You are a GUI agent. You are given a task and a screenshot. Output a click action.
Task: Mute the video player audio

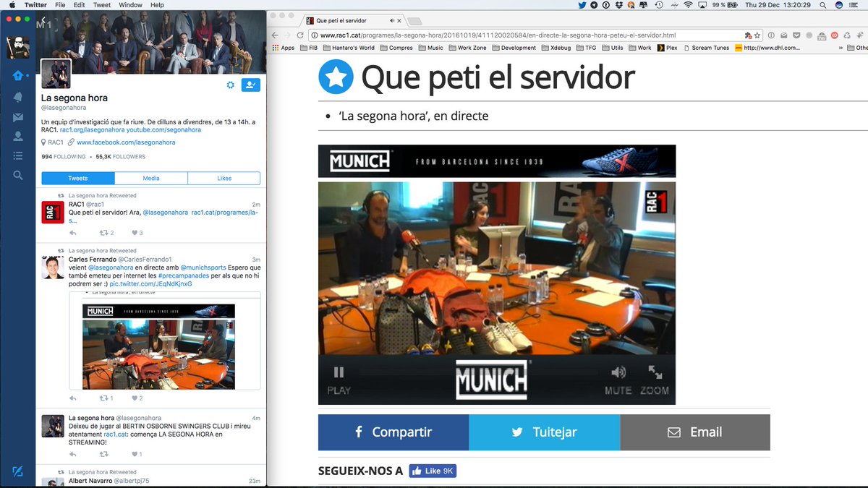coord(618,380)
